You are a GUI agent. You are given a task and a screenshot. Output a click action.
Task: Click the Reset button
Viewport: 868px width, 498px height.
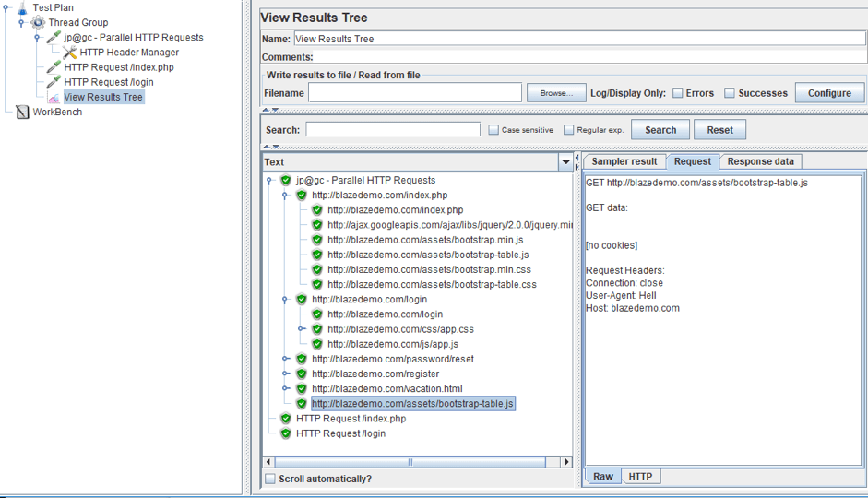click(x=719, y=130)
